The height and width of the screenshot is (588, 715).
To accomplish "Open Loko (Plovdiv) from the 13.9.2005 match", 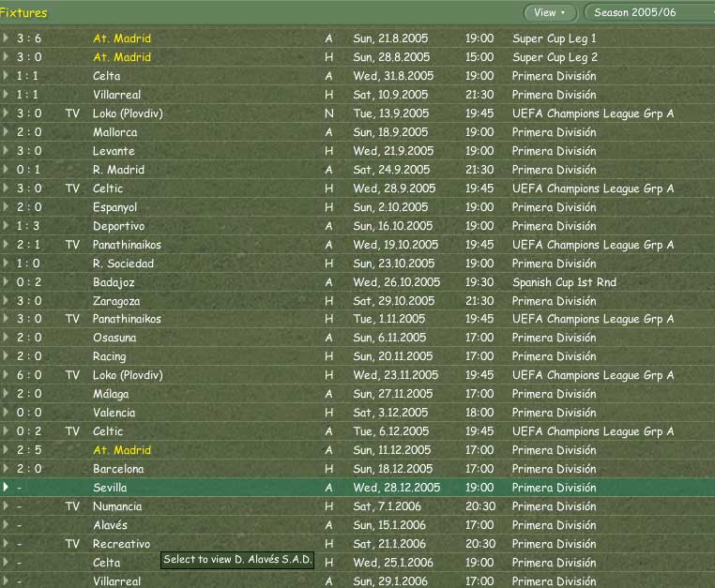I will coord(128,113).
